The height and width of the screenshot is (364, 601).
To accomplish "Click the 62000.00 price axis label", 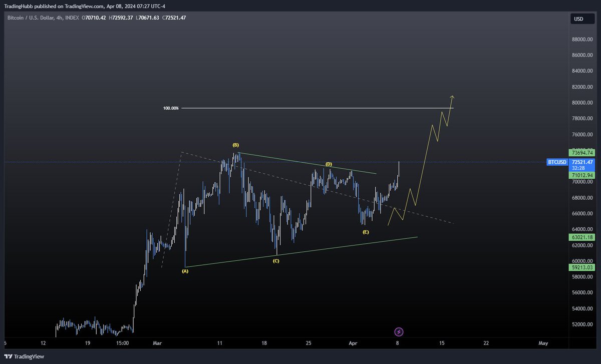I will tap(583, 245).
